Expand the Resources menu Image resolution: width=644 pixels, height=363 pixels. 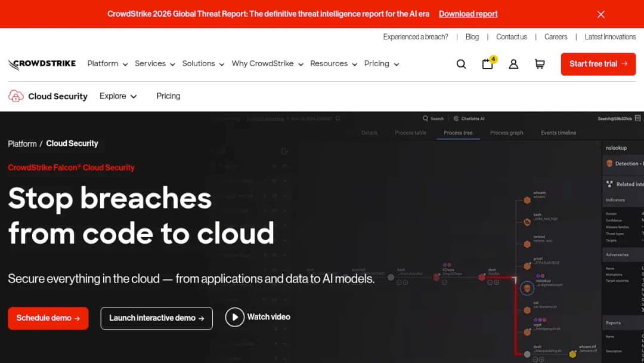click(333, 64)
